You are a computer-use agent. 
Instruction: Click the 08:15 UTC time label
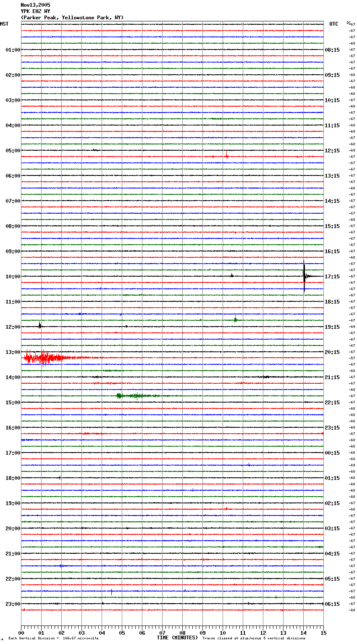click(x=332, y=50)
